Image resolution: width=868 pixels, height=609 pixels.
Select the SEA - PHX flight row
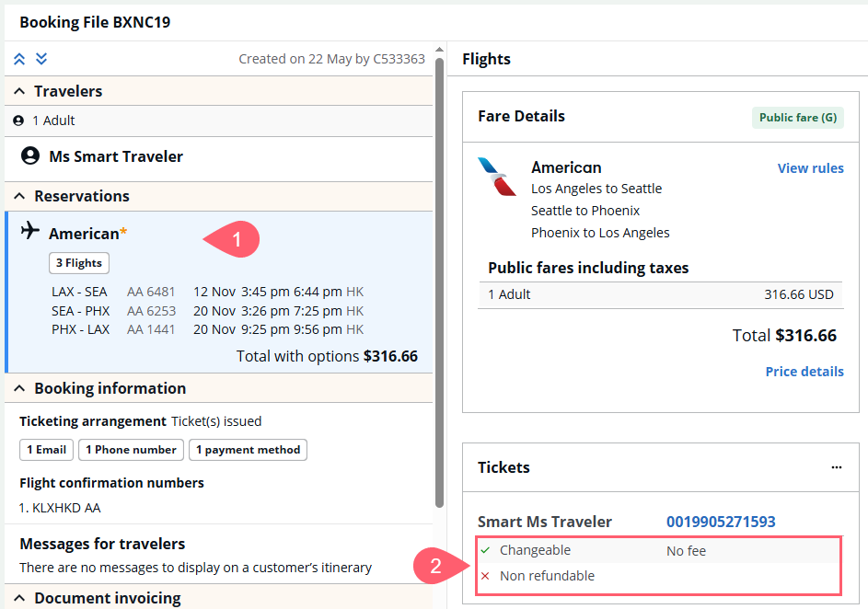(208, 311)
